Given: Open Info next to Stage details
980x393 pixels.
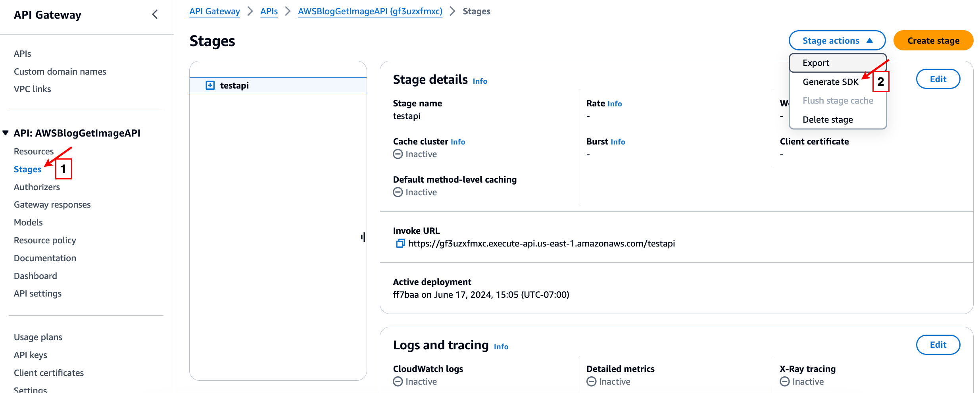Looking at the screenshot, I should coord(480,81).
